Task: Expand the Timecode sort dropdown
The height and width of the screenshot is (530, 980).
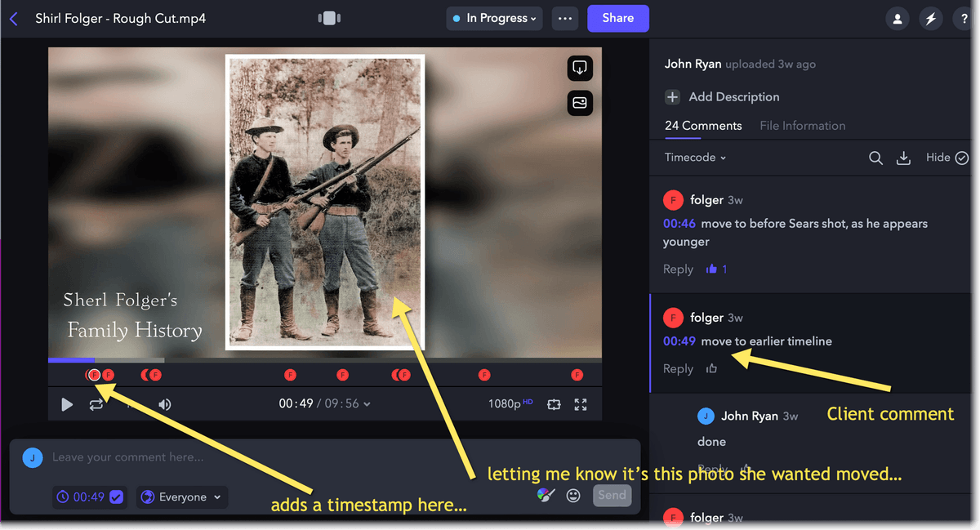Action: (695, 158)
